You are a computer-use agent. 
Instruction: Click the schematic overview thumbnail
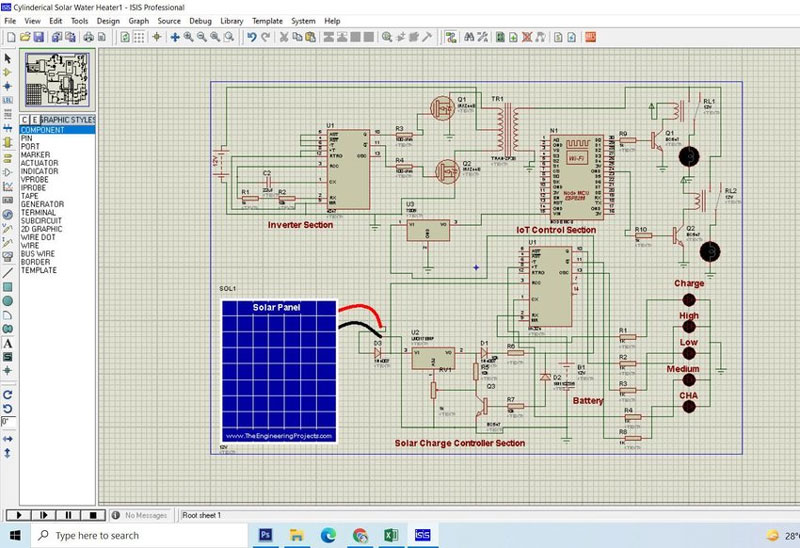click(x=57, y=80)
